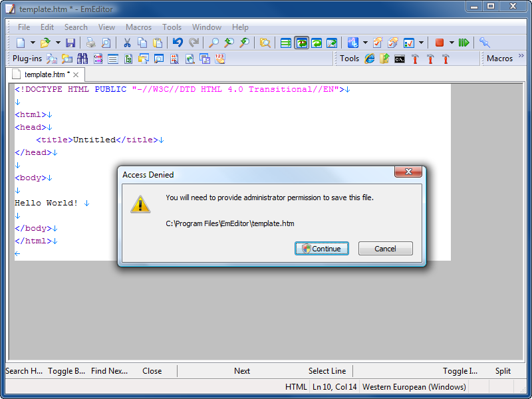Open the Tools menu
Viewport: 532px width, 399px height.
click(x=172, y=27)
